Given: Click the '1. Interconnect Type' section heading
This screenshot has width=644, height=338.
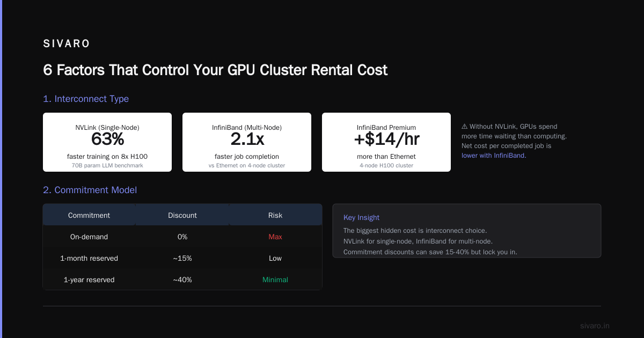Looking at the screenshot, I should click(x=86, y=99).
